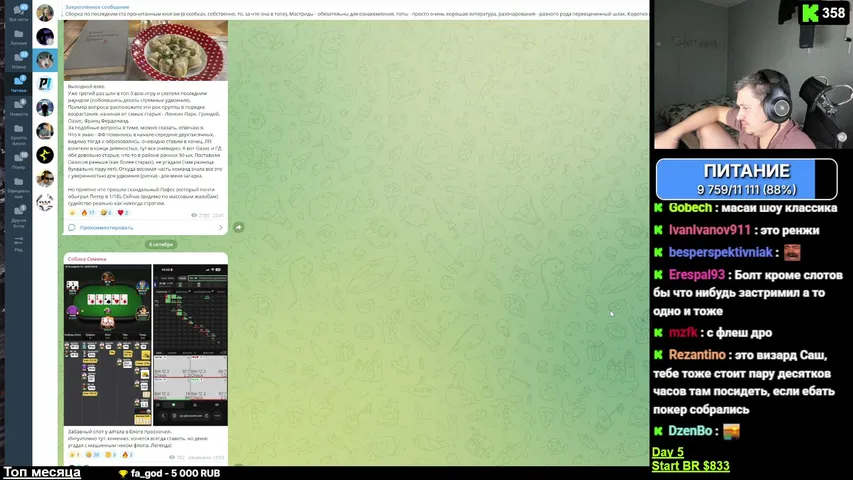Screen dimensions: 853x480
Task: Click the Собака Семина sender name
Action: [87, 259]
